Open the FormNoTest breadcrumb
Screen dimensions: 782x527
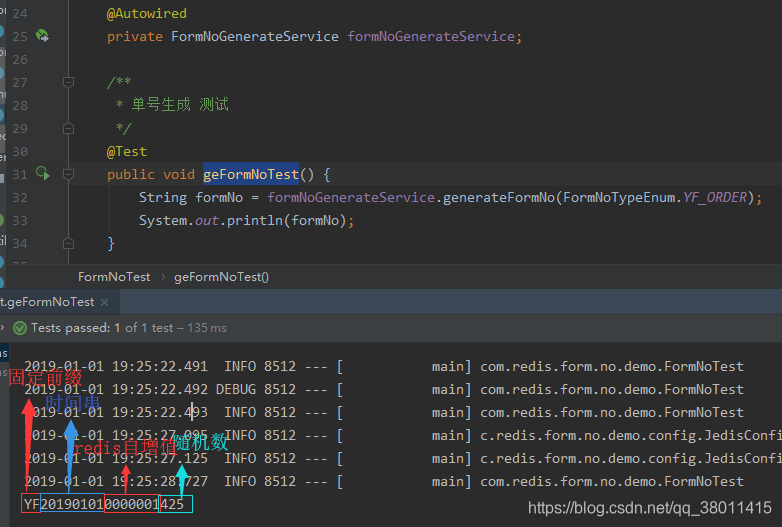point(114,277)
